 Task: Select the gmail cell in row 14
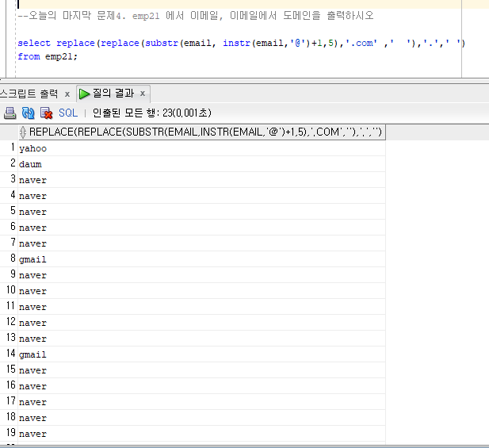tap(202, 354)
